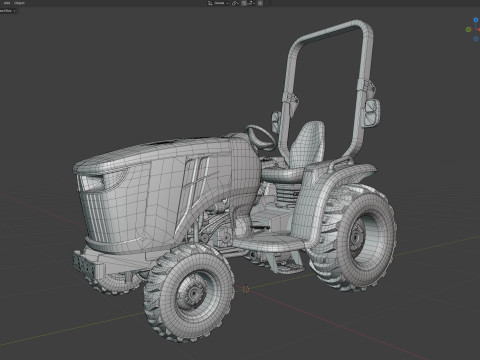Click the green Y axis on navigation gizmo
Viewport: 480px width, 360px height.
pyautogui.click(x=468, y=29)
